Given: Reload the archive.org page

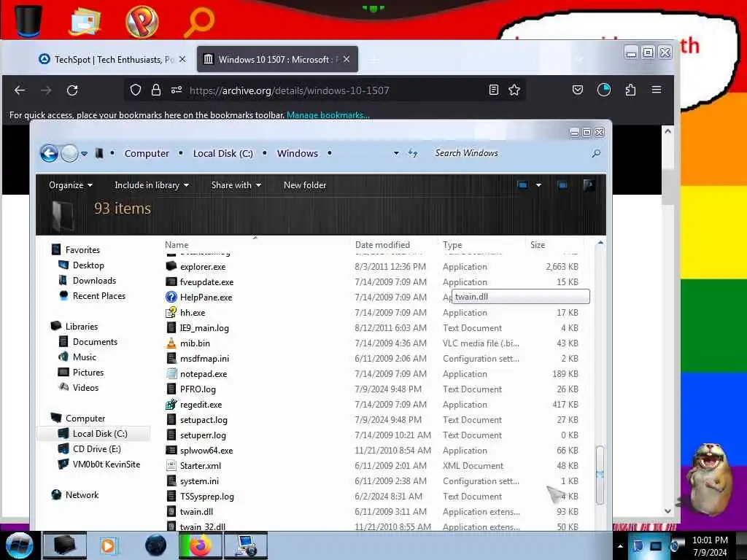Looking at the screenshot, I should [72, 90].
